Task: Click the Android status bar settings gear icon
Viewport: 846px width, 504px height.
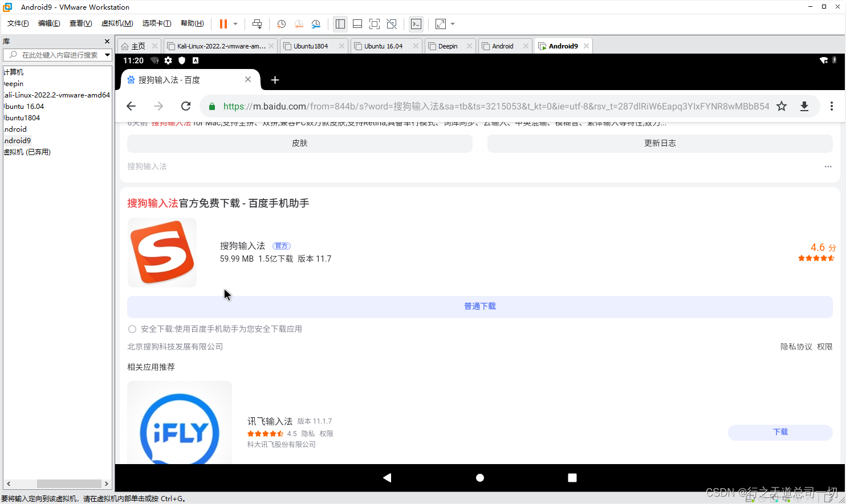Action: 168,60
